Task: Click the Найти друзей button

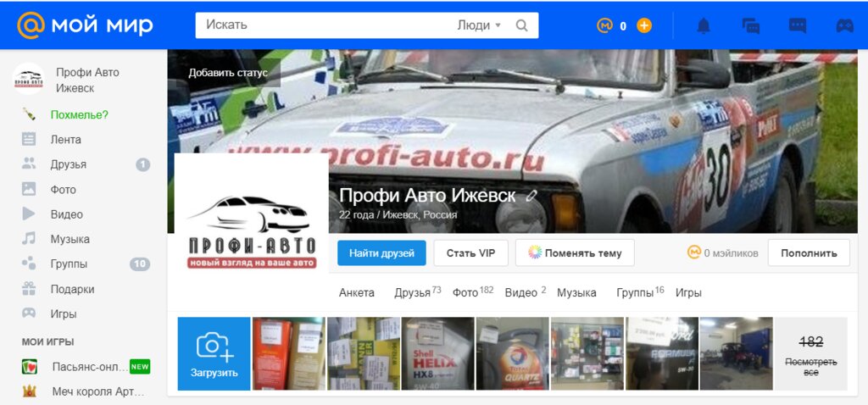Action: coord(382,253)
